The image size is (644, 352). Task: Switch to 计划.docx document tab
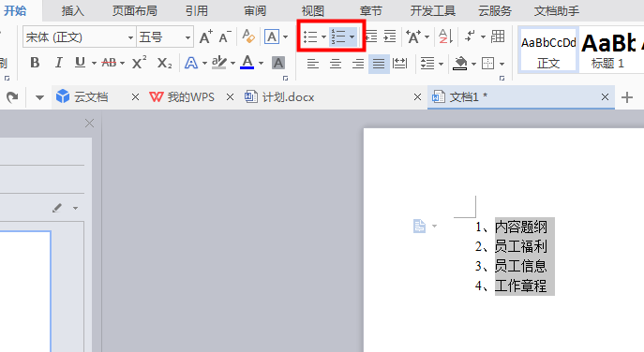tap(288, 97)
